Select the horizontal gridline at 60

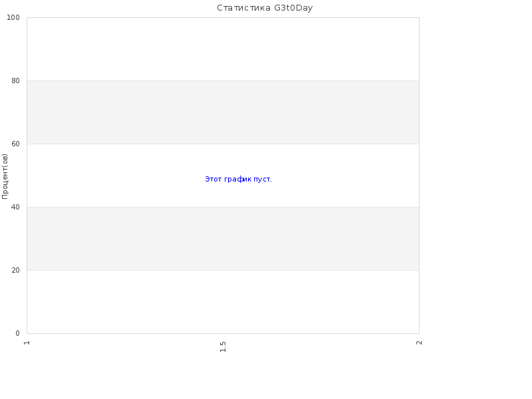pos(223,144)
